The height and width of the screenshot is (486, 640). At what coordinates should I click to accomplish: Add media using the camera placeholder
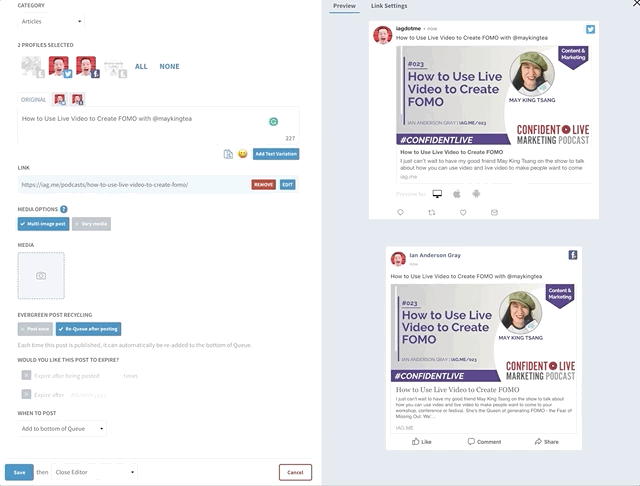[x=41, y=276]
